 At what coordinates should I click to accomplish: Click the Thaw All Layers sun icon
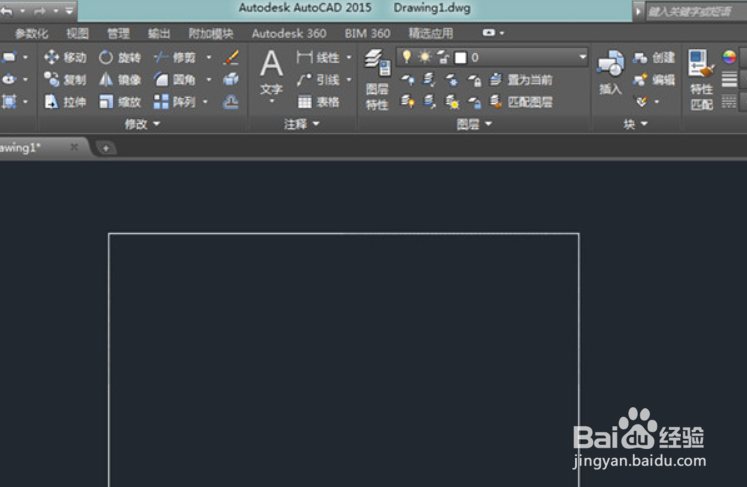tap(452, 101)
